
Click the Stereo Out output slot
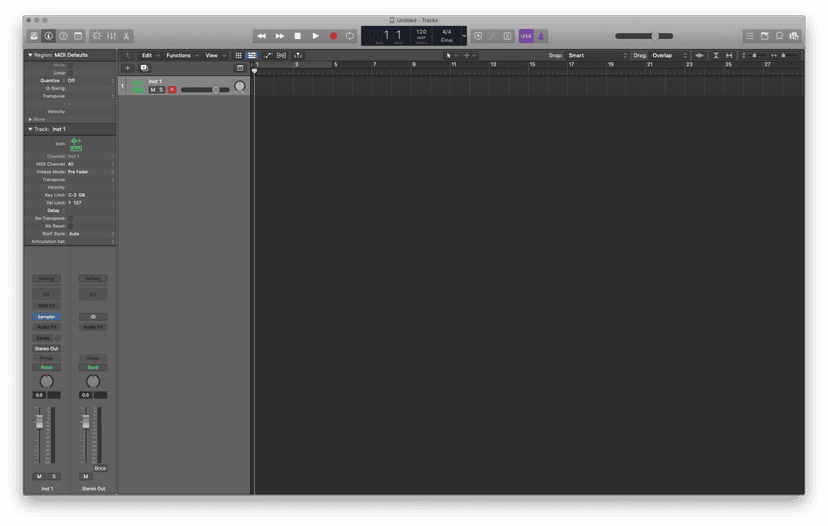(x=46, y=349)
